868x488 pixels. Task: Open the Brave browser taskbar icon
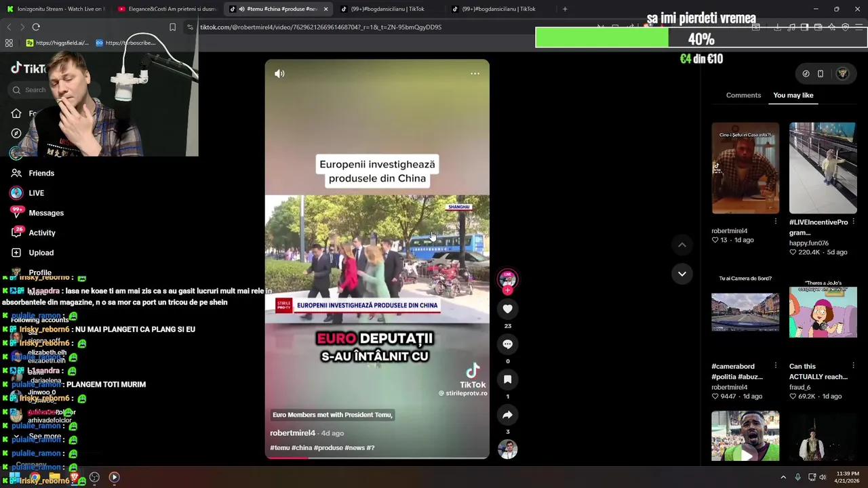75,477
